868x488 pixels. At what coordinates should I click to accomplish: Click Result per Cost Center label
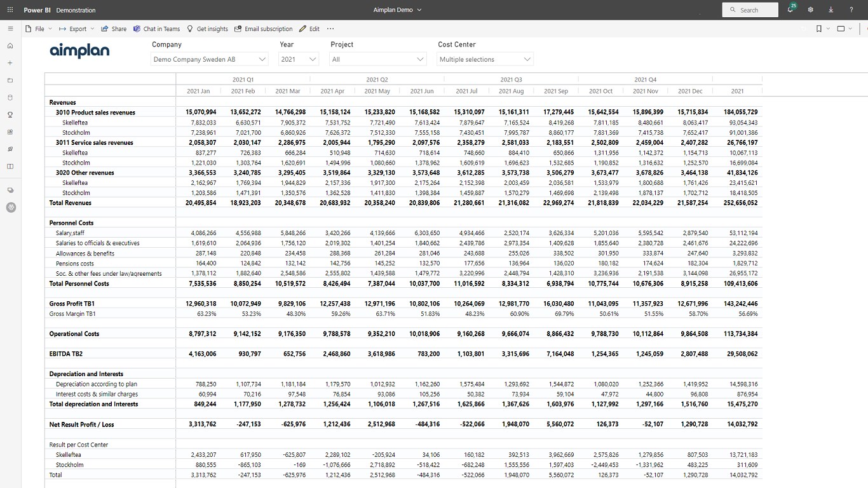(x=79, y=445)
